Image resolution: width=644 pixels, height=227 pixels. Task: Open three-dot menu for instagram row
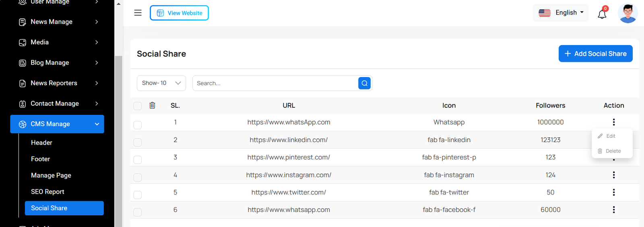pyautogui.click(x=613, y=175)
